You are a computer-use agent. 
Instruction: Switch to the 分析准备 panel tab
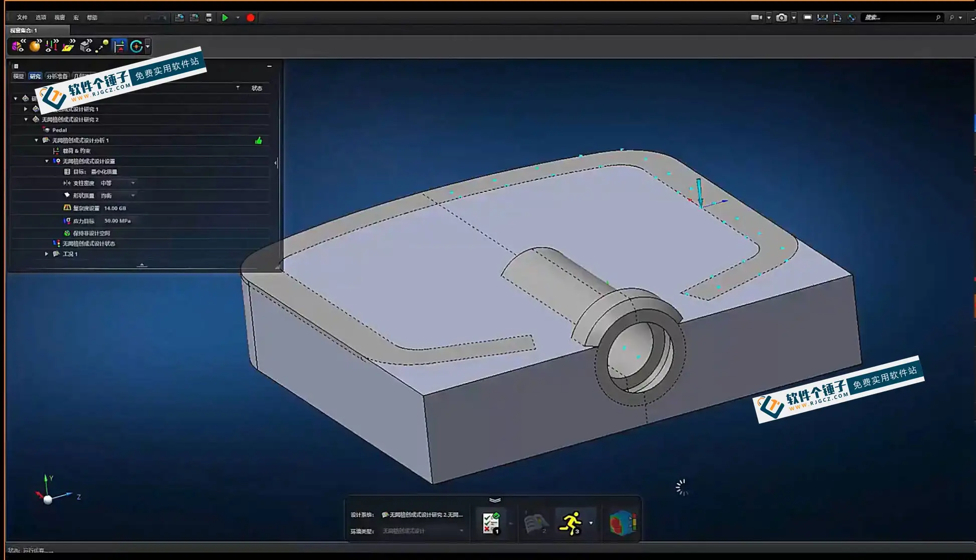tap(57, 76)
